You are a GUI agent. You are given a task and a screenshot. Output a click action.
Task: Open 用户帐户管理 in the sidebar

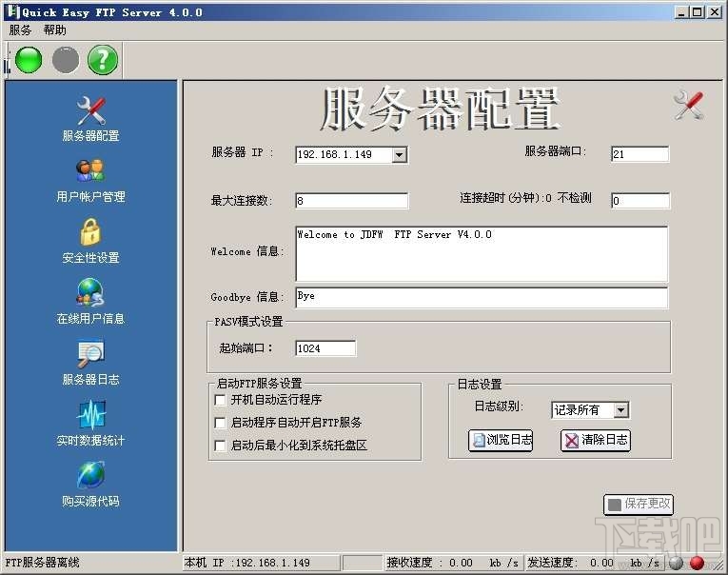click(x=91, y=180)
